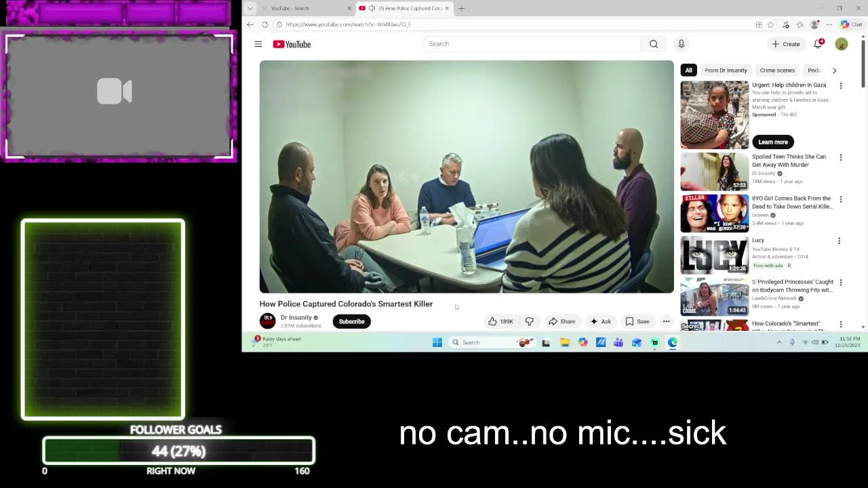
Task: Open options for 8YO Girl video
Action: click(840, 199)
